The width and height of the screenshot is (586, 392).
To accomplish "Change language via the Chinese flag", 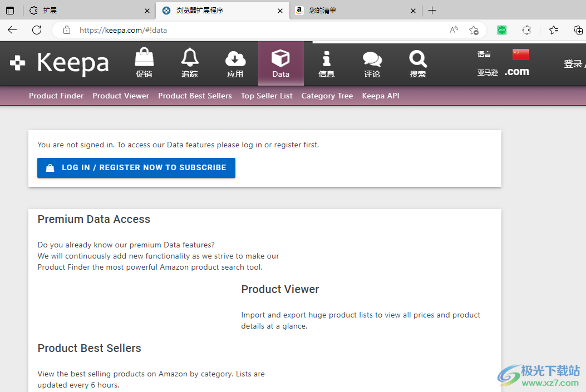I will 520,54.
